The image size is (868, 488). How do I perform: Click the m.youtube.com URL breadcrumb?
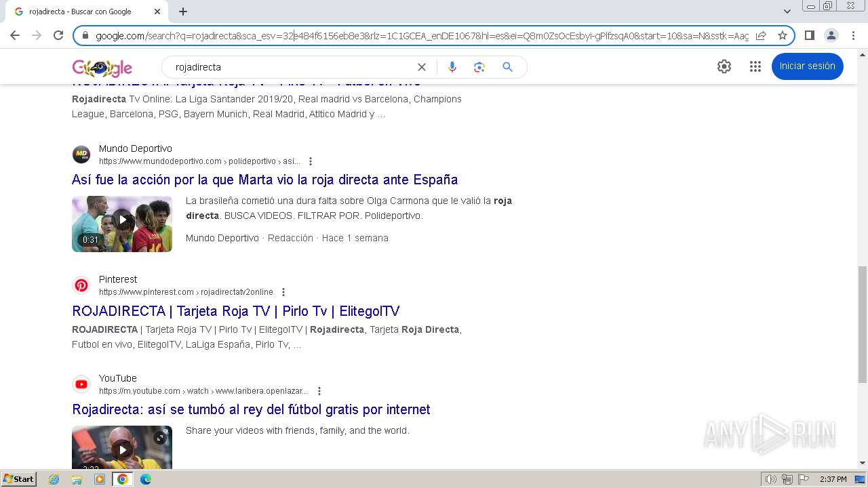[x=203, y=391]
